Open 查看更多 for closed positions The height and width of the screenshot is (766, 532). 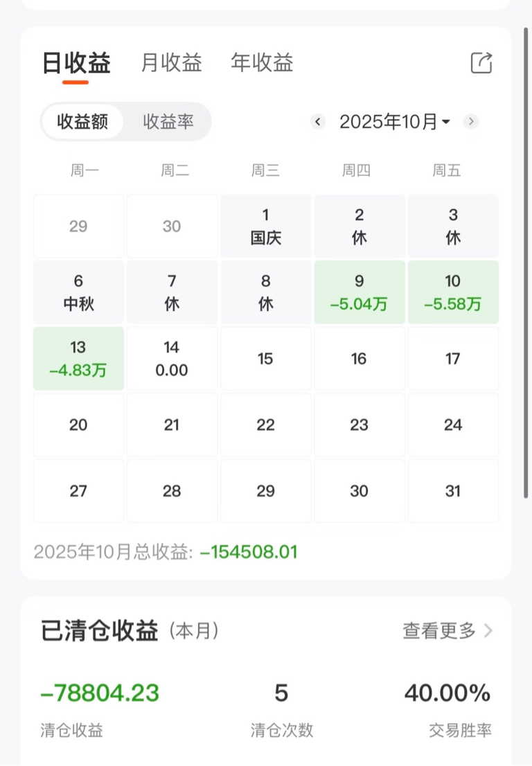pos(439,631)
